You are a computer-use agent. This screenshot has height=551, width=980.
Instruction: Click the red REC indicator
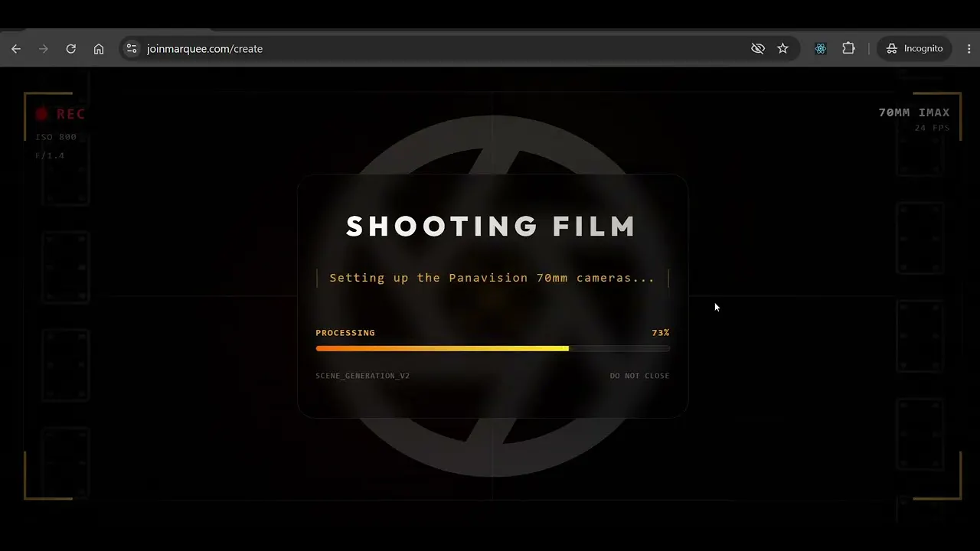click(x=60, y=114)
